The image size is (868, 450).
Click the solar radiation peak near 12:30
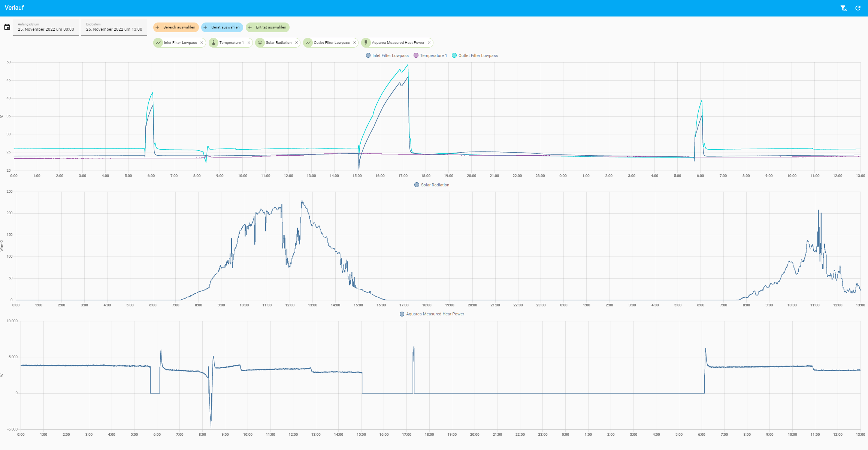tap(302, 201)
